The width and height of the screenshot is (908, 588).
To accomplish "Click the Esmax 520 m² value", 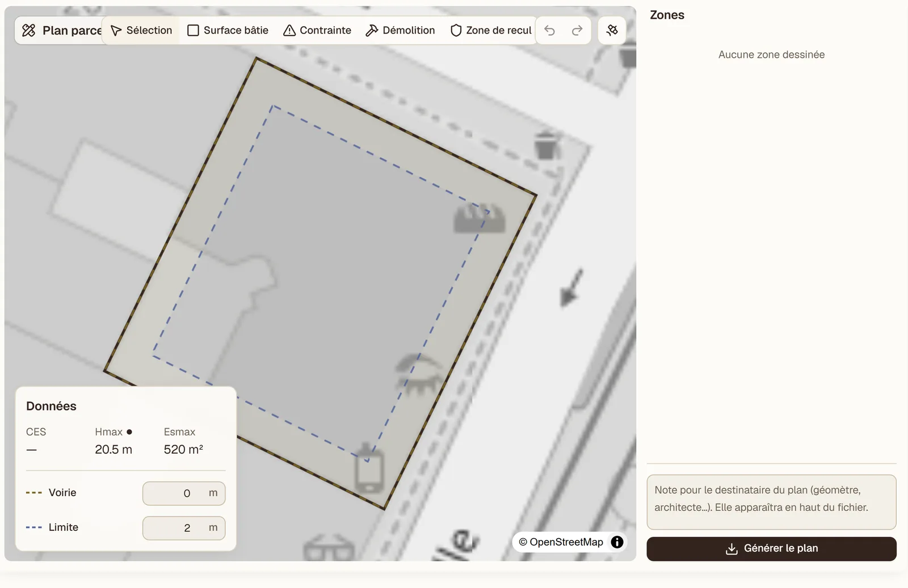I will tap(183, 450).
